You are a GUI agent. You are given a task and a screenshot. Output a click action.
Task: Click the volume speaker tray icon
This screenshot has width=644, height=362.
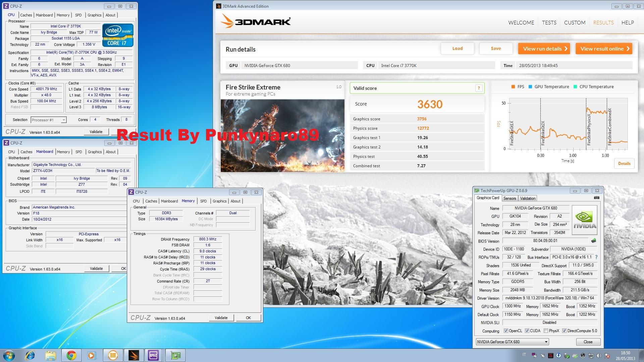coord(599,355)
